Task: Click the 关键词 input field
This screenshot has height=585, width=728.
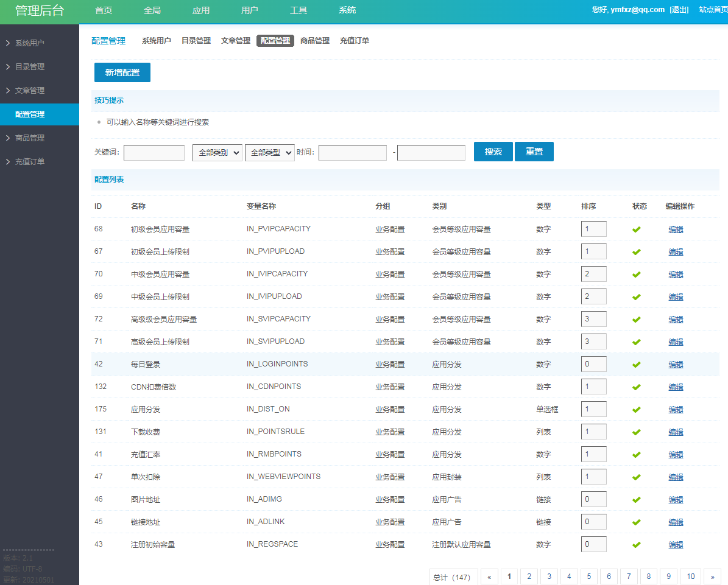Action: click(x=154, y=152)
